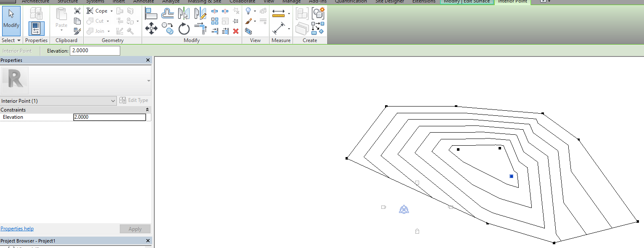Select the Align tool

tap(151, 13)
